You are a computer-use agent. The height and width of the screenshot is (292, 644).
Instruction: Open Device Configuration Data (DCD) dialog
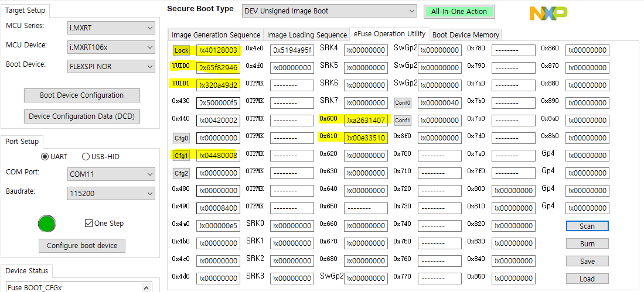[82, 116]
